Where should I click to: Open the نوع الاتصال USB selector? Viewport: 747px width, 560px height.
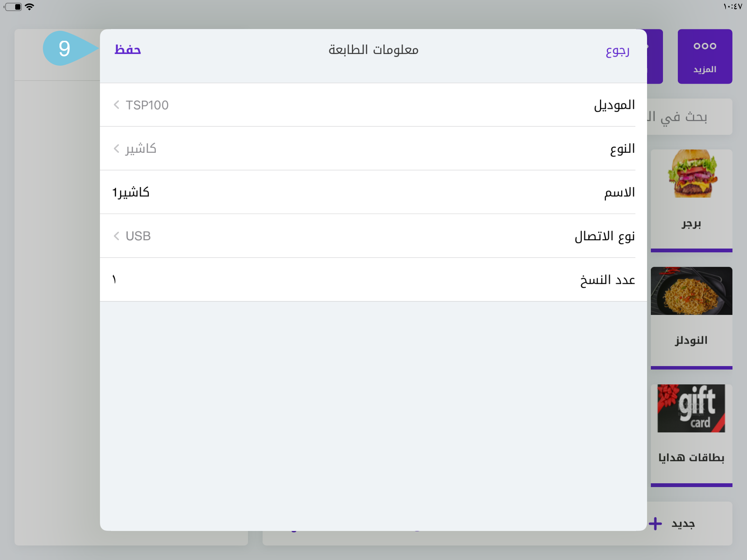[x=373, y=236]
